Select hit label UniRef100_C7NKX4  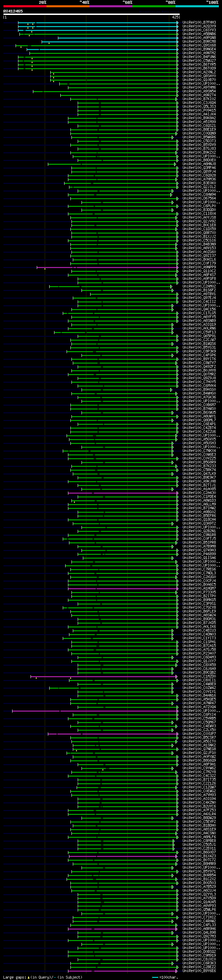coord(199,451)
